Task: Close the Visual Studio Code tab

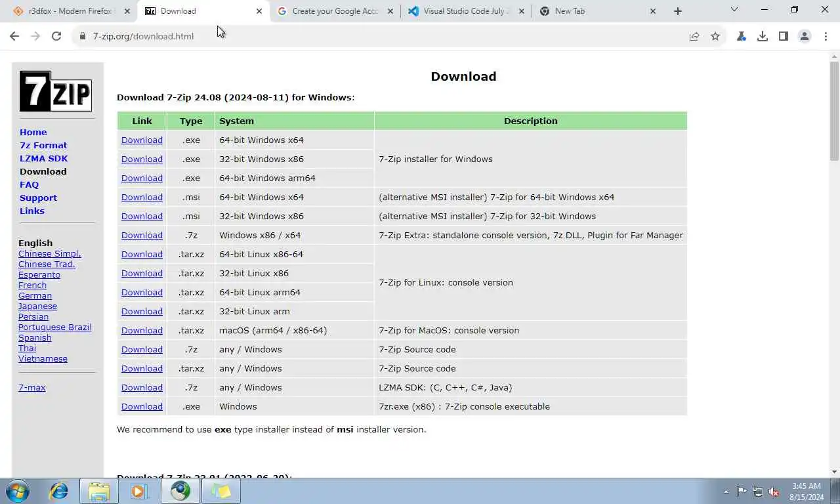Action: [522, 11]
